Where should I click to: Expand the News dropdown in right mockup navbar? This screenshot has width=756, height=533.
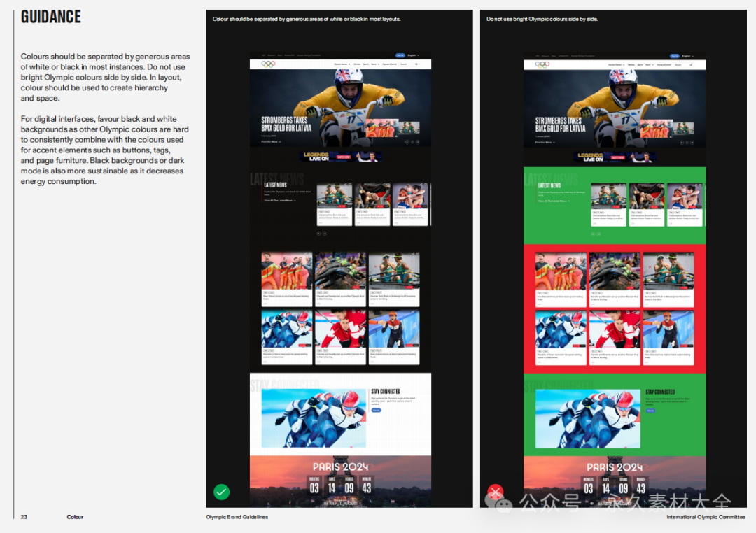click(649, 64)
